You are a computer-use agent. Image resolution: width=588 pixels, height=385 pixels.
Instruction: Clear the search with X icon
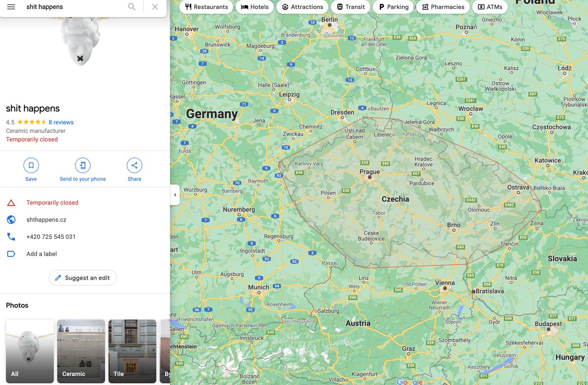click(x=155, y=7)
